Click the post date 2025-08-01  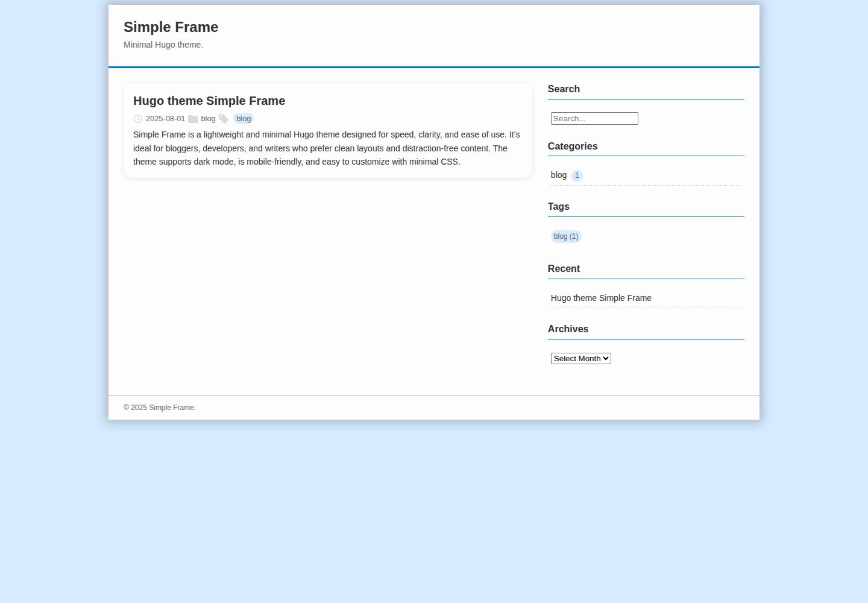165,119
